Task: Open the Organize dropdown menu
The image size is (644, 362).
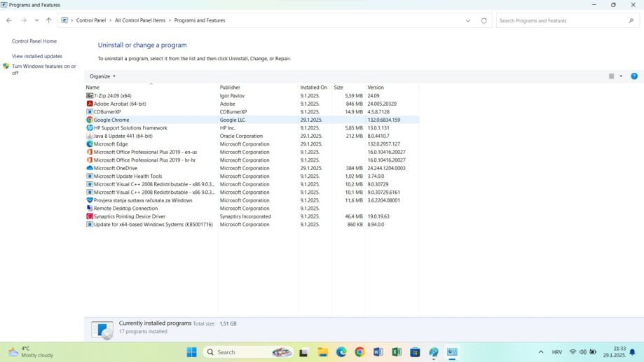Action: 102,76
